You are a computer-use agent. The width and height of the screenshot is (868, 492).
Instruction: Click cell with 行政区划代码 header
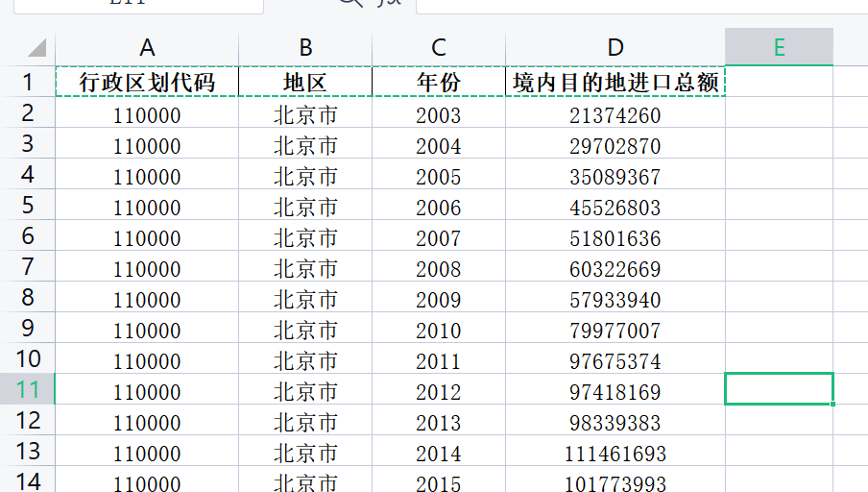pos(147,82)
